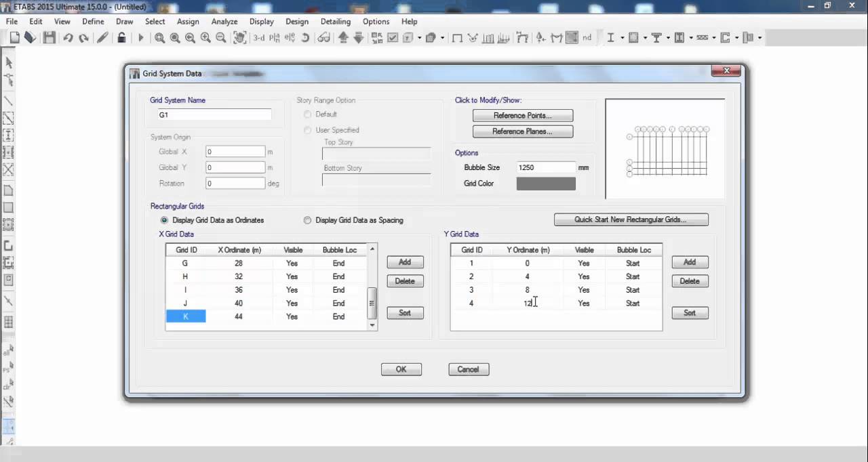Click the Grid System Name field
This screenshot has width=868, height=462.
(x=214, y=115)
